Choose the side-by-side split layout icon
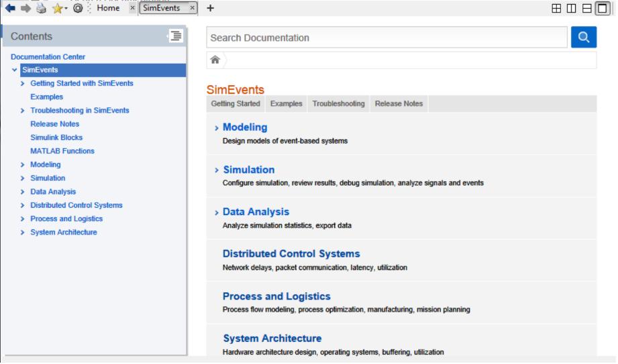The width and height of the screenshot is (618, 364). (572, 8)
